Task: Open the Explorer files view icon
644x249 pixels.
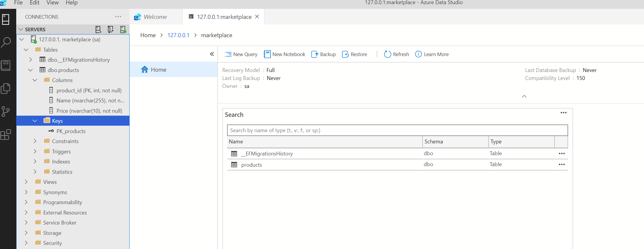Action: click(x=6, y=88)
